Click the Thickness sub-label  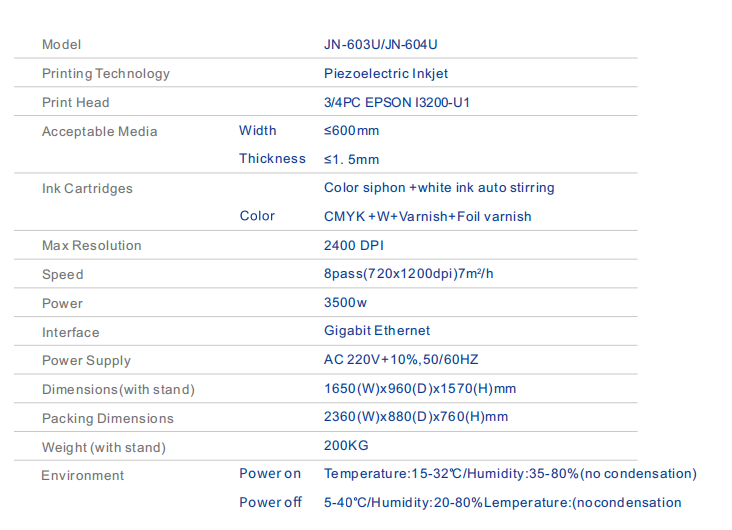(x=272, y=159)
